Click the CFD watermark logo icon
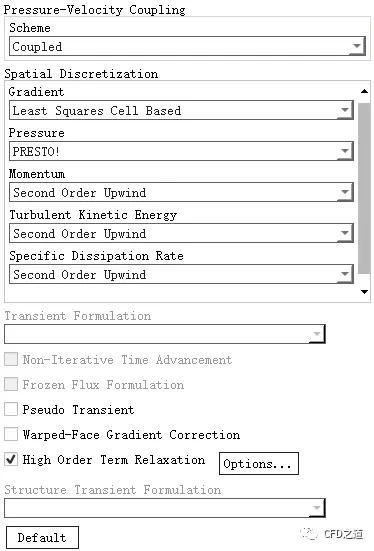Screen dimensions: 374x551 point(309,534)
